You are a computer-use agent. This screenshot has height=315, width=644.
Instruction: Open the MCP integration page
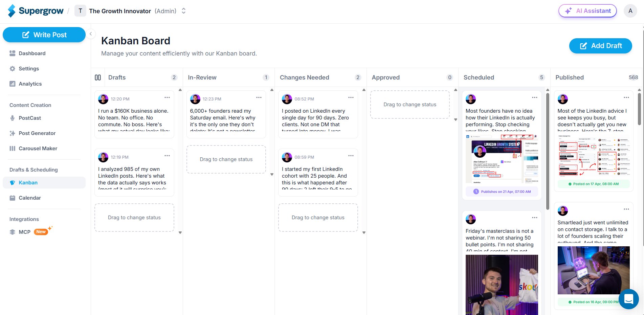point(24,232)
